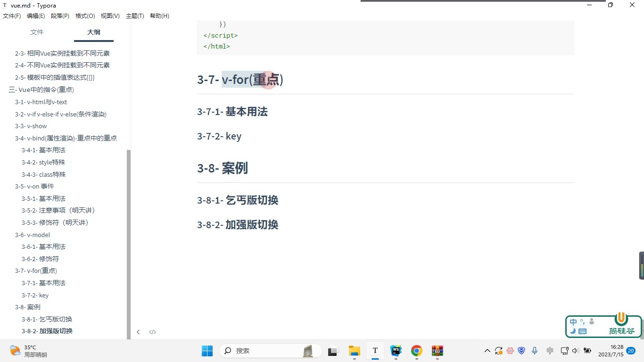The image size is (644, 362).
Task: Click blue shield security tray icon
Action: [x=522, y=351]
